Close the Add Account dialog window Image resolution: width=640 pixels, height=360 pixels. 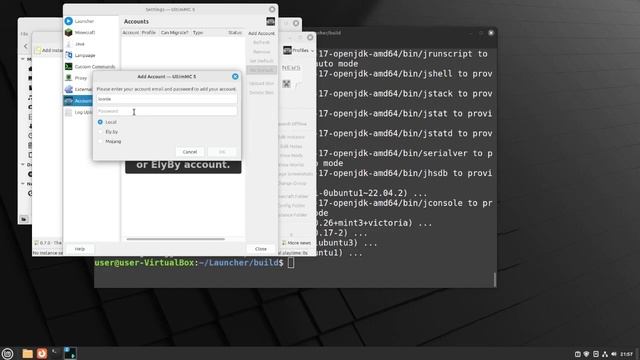[235, 76]
